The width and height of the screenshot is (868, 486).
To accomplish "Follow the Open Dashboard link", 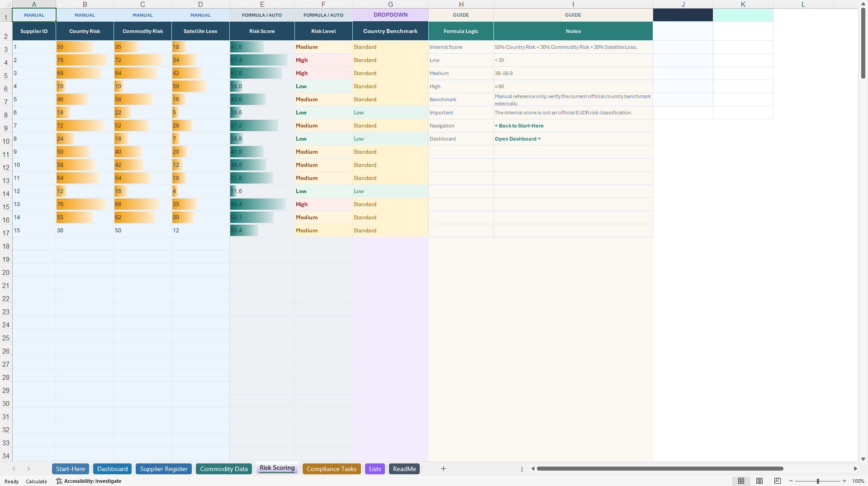I will pyautogui.click(x=517, y=139).
